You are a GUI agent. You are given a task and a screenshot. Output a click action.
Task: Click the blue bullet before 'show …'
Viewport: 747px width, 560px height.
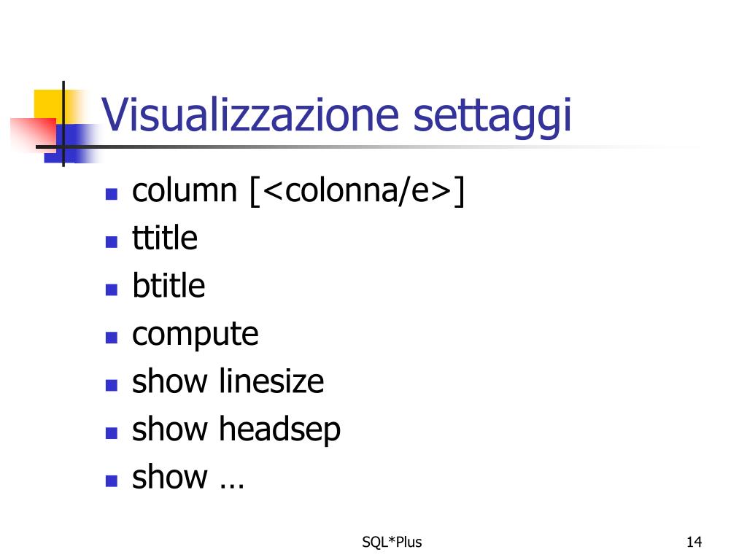[112, 481]
